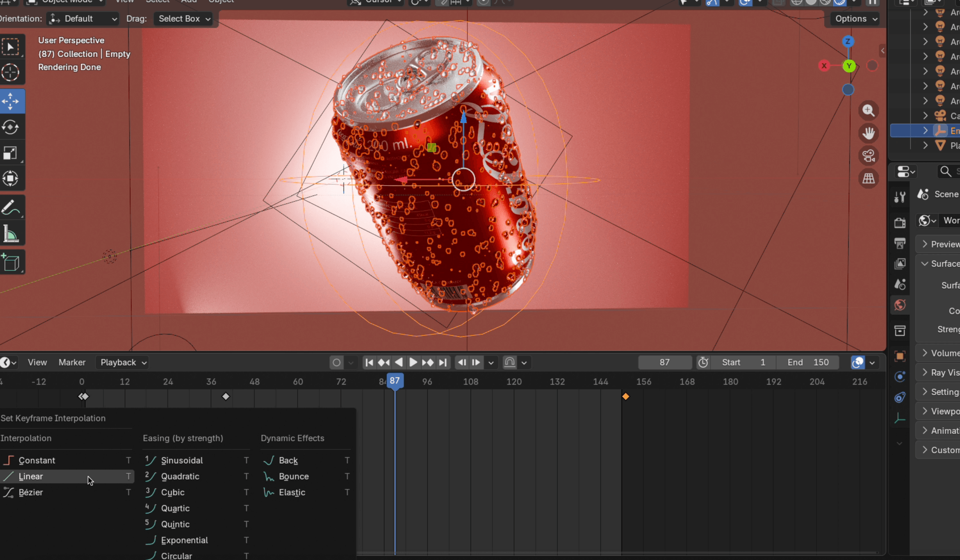Open the World properties tab

[900, 305]
